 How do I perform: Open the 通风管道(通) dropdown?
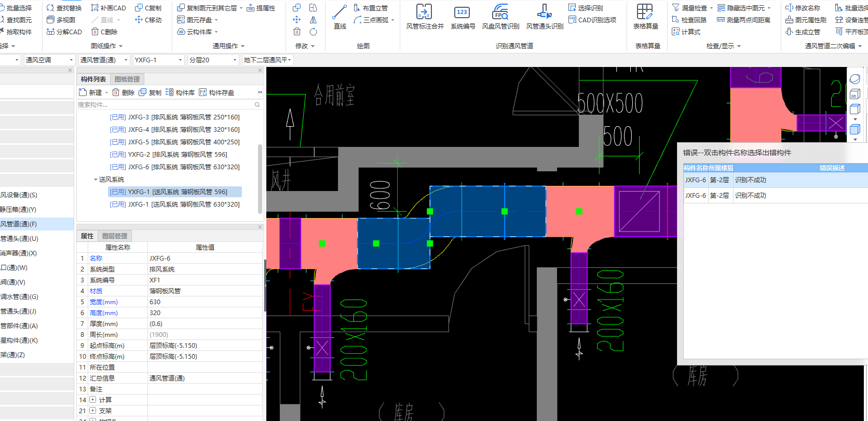[126, 60]
